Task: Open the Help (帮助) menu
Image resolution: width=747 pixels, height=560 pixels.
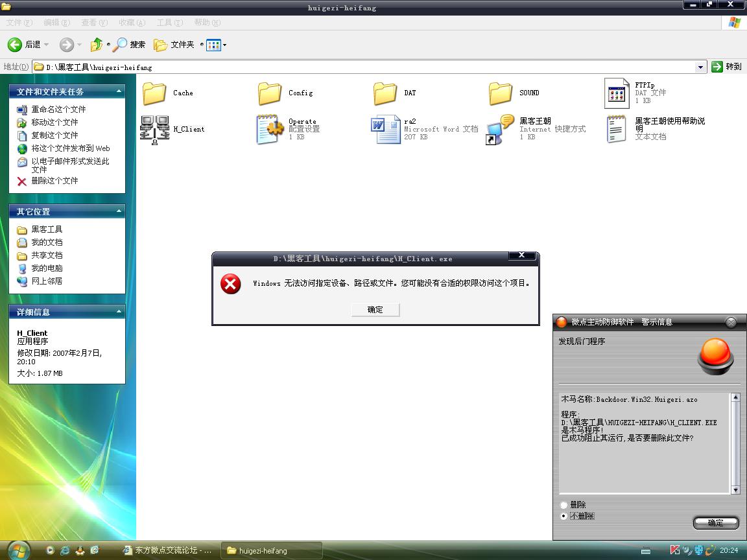Action: point(207,23)
